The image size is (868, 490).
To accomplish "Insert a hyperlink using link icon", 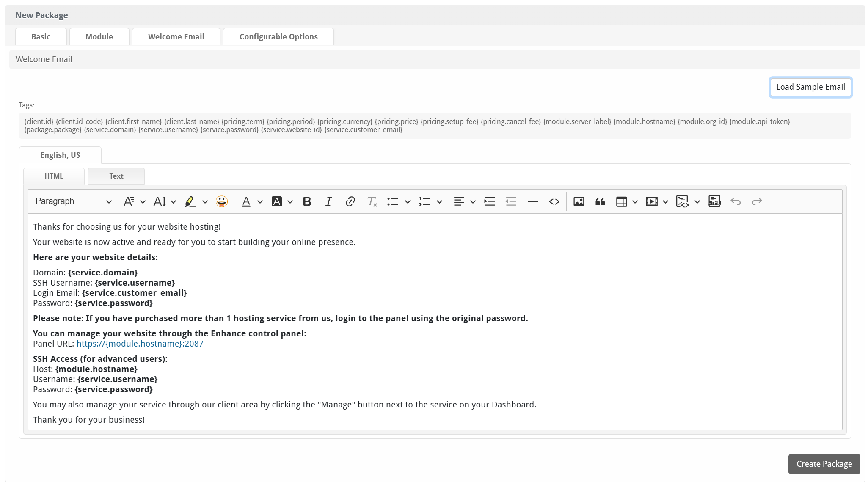I will coord(350,201).
